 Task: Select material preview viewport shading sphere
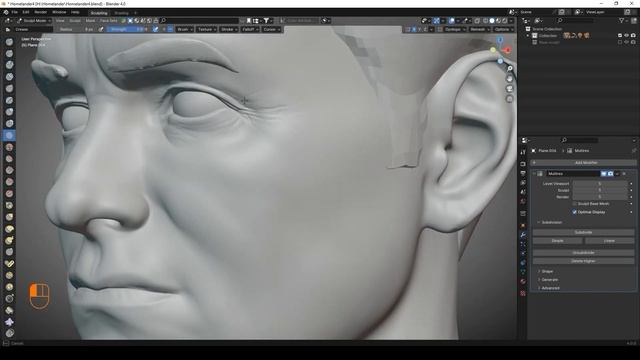tap(498, 20)
